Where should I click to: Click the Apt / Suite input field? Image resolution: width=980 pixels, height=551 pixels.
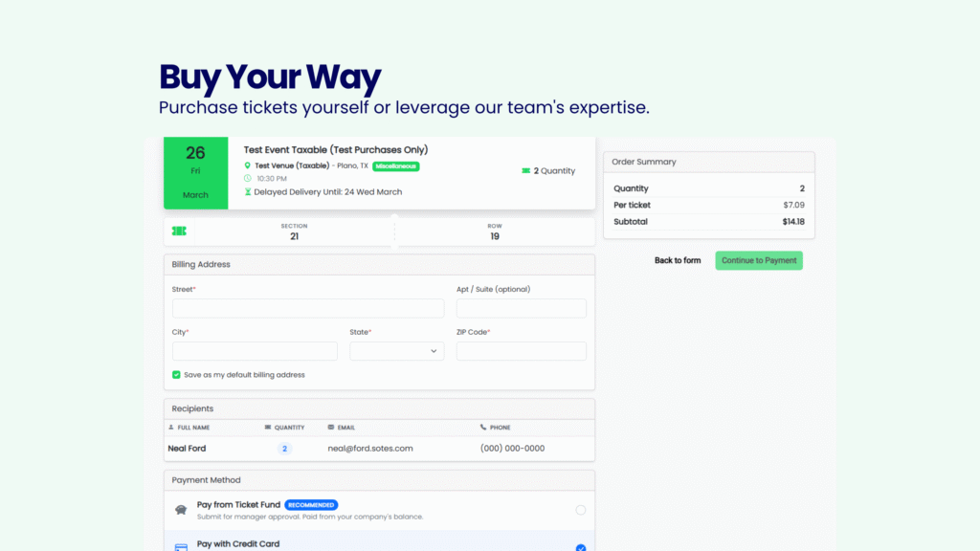coord(522,308)
